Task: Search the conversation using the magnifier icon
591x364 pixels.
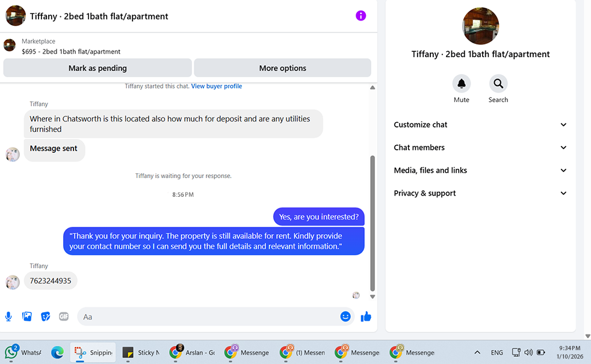Action: [x=498, y=84]
